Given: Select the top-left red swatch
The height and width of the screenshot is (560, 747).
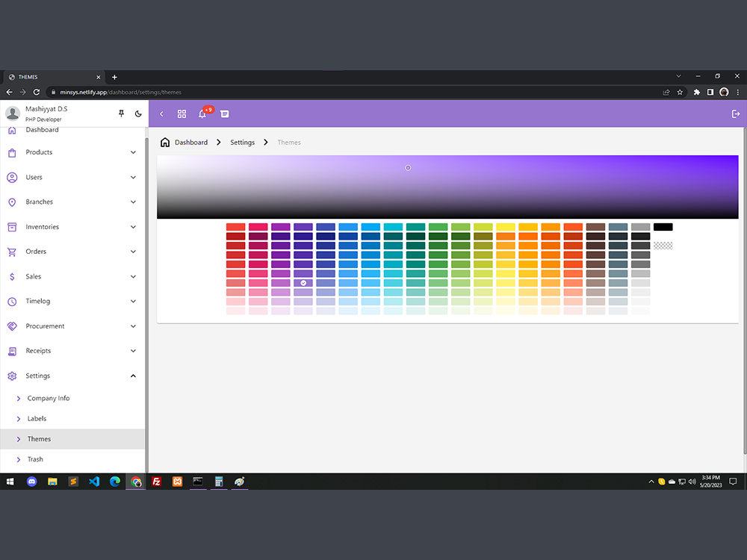Looking at the screenshot, I should [235, 227].
